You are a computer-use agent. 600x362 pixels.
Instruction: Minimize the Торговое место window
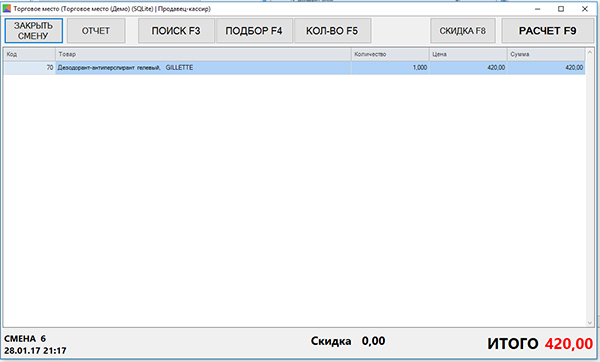coord(538,9)
